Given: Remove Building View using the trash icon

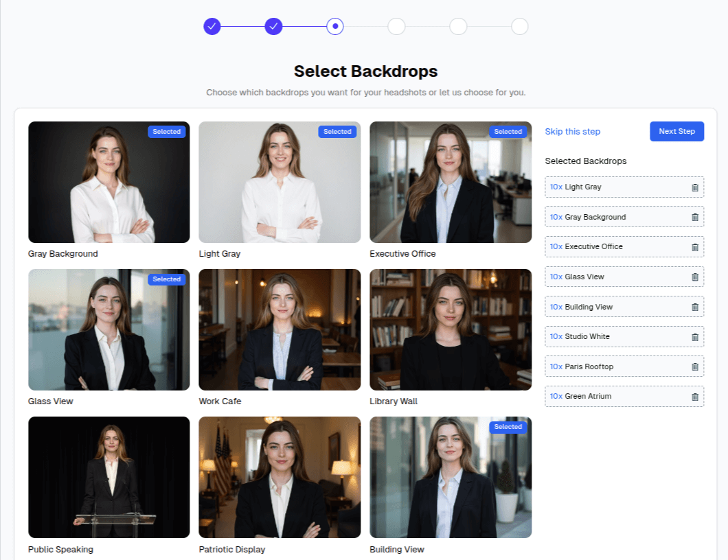Looking at the screenshot, I should [694, 307].
